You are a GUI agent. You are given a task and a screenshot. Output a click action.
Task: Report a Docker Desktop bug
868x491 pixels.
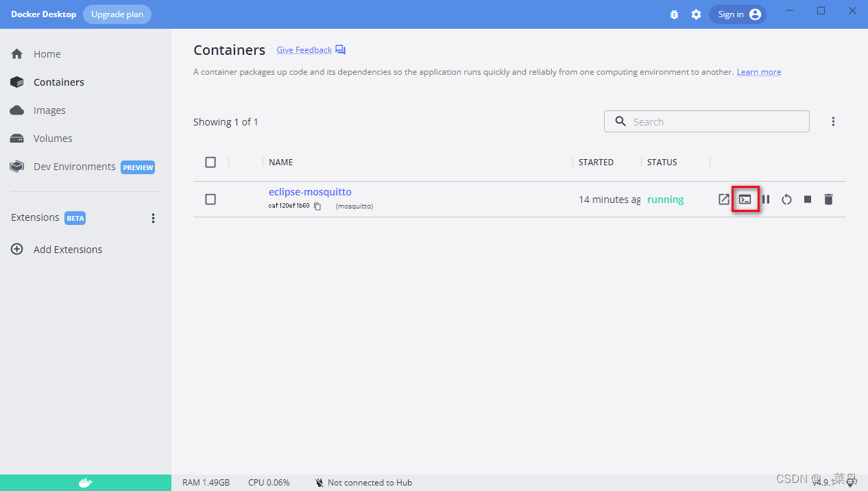(674, 14)
